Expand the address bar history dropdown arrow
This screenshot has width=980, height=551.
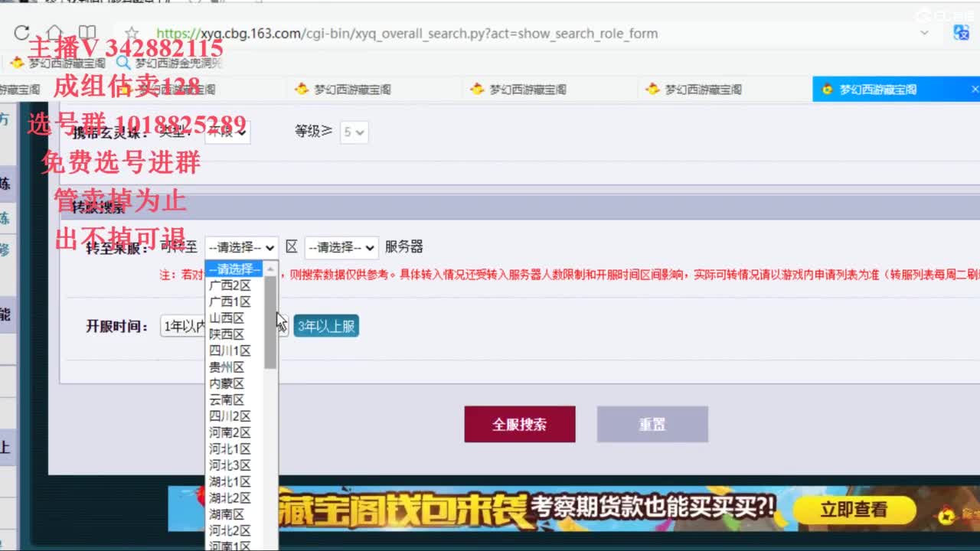tap(924, 33)
